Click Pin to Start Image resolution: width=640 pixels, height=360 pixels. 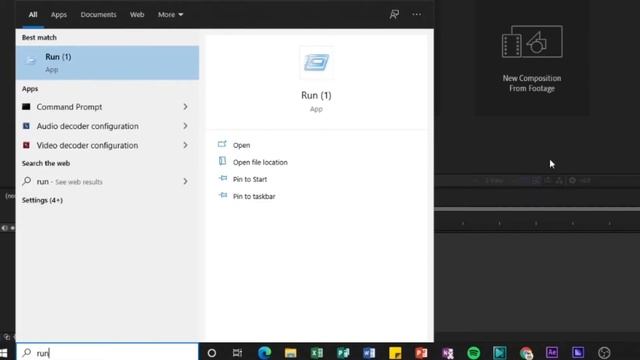tap(250, 179)
